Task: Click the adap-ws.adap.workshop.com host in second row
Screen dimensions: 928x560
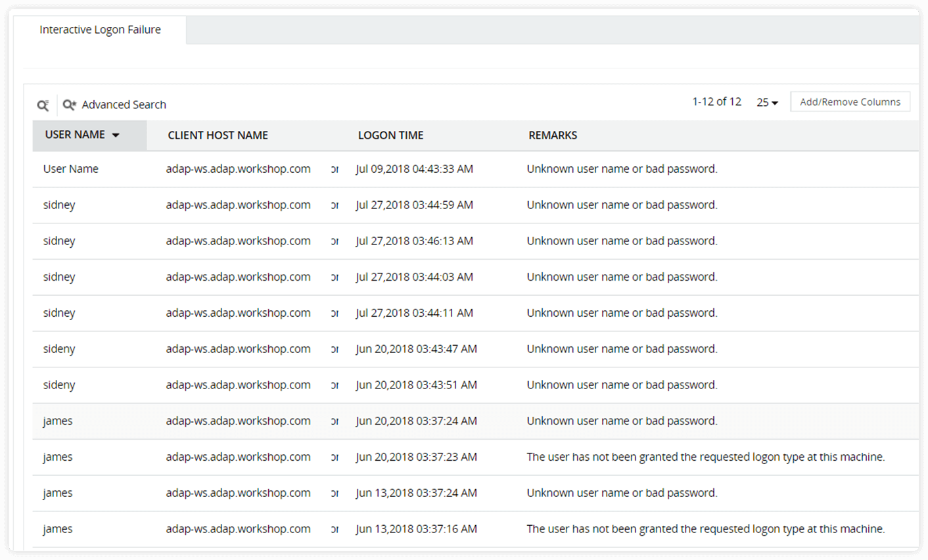Action: (x=239, y=204)
